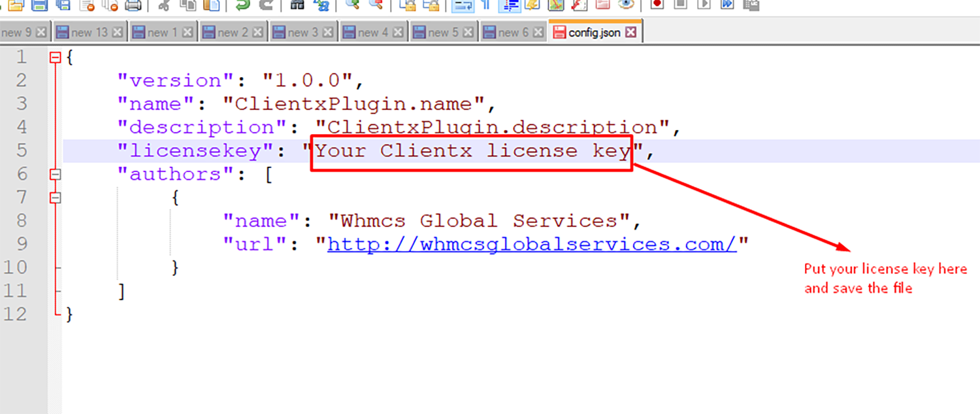The width and height of the screenshot is (980, 414).
Task: Click the "url" key text
Action: pyautogui.click(x=255, y=245)
